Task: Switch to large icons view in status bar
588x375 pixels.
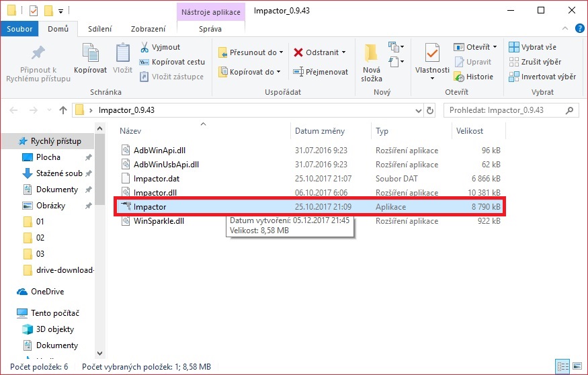Action: pos(577,366)
